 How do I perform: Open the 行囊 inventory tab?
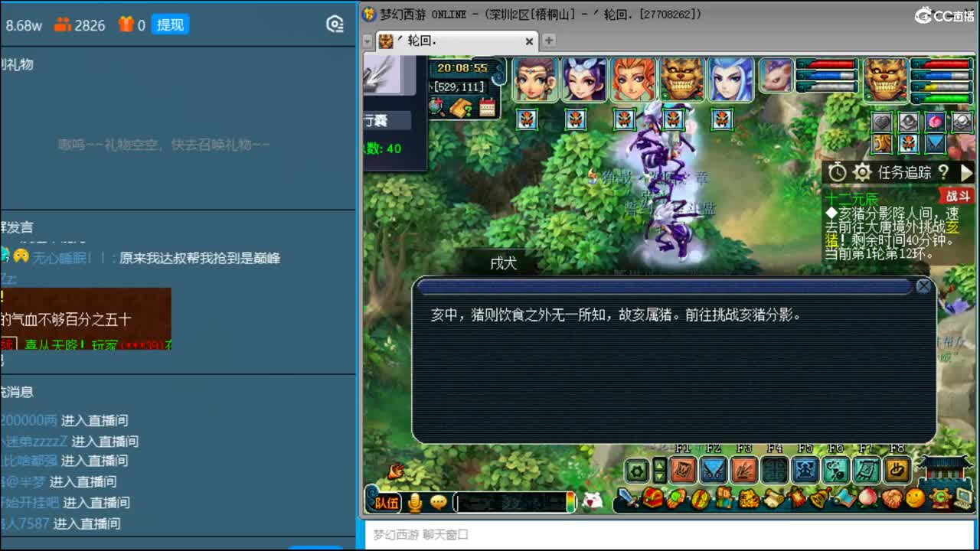pyautogui.click(x=387, y=120)
